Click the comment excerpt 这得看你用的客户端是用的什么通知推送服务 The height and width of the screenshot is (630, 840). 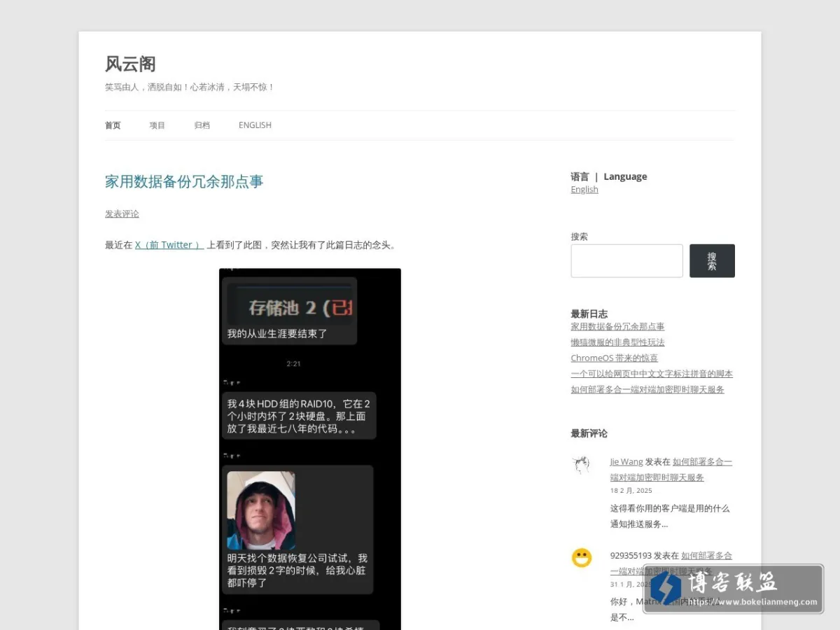[x=670, y=516]
